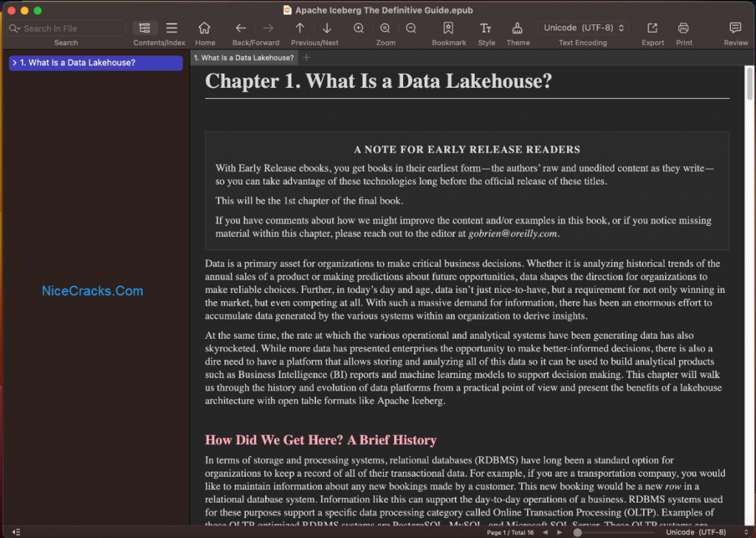This screenshot has width=756, height=538.
Task: Expand the '1. What Is a Data Lakehouse?' chevron
Action: (x=15, y=63)
